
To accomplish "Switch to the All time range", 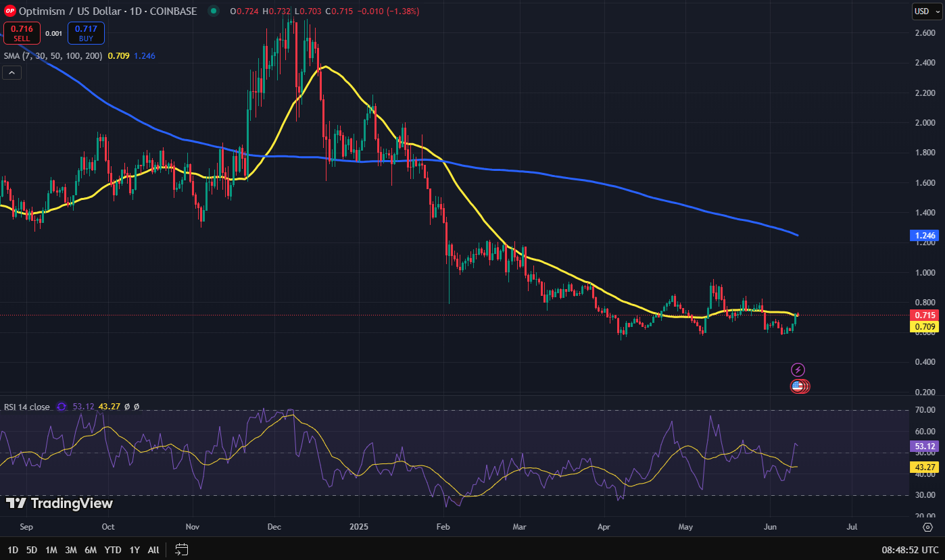I will 153,550.
